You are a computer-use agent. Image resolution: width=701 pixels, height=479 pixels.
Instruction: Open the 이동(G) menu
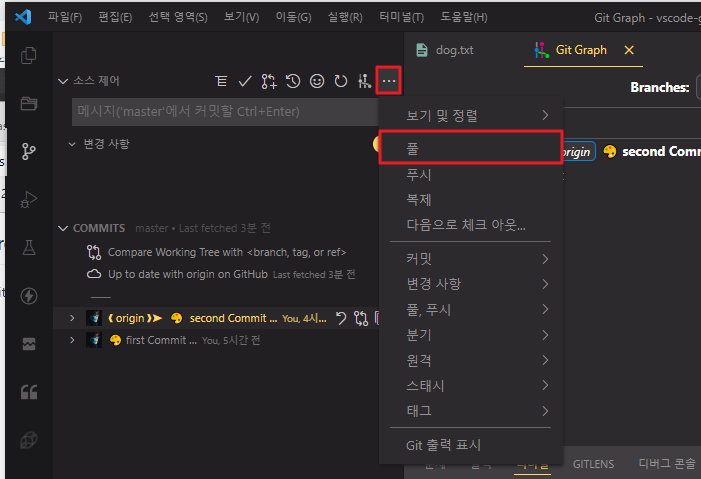click(x=293, y=17)
